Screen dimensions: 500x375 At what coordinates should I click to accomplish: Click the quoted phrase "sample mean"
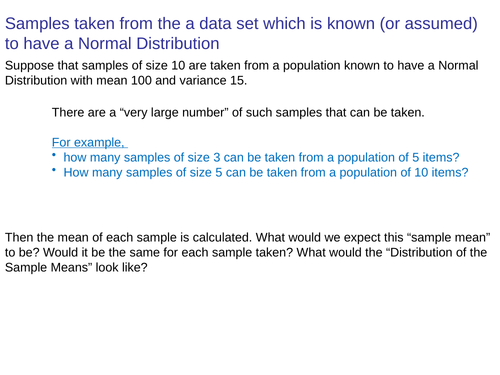coord(449,237)
